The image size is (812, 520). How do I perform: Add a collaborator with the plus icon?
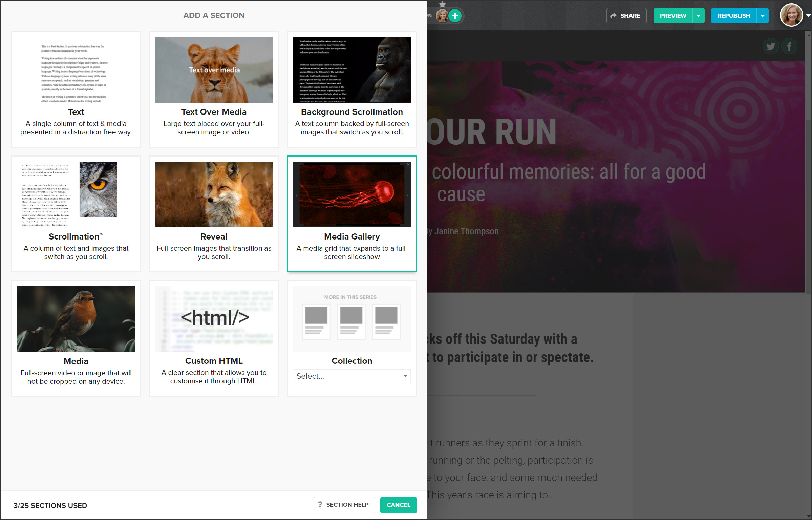click(x=455, y=16)
